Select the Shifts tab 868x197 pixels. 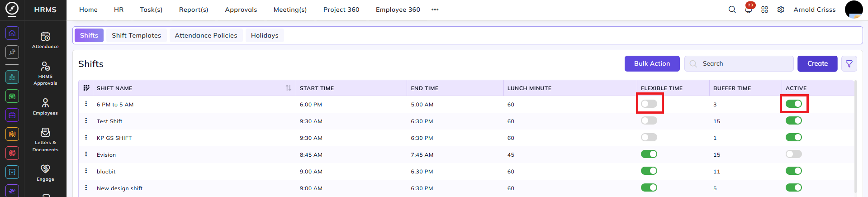89,35
